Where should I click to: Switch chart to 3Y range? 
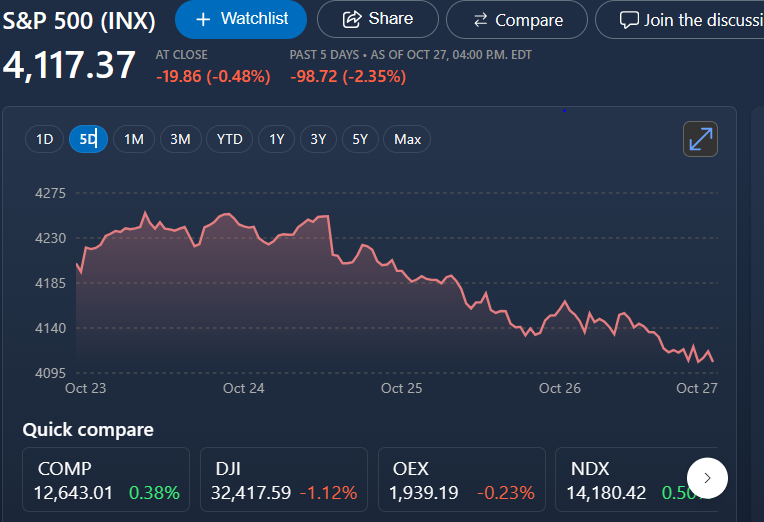pyautogui.click(x=318, y=139)
